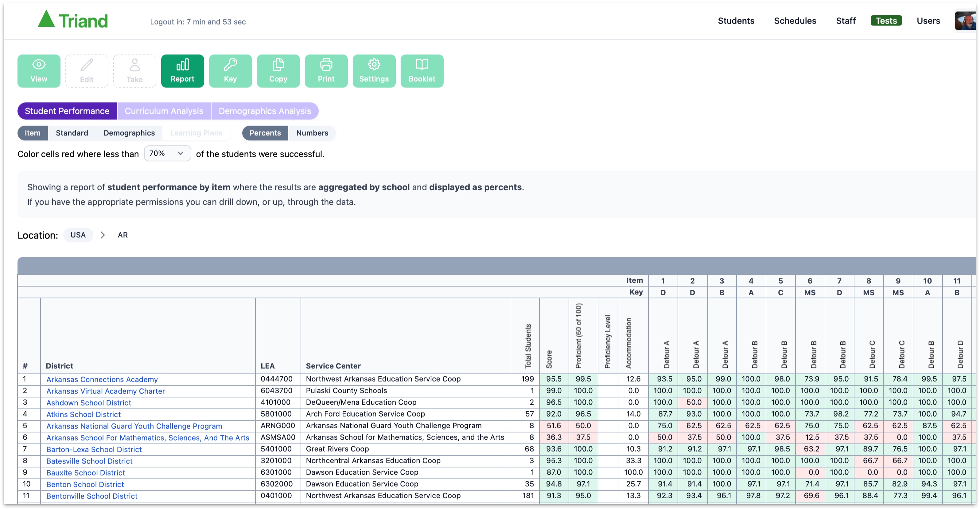Open the Settings gear button
Viewport: 980px width, 509px height.
point(374,71)
